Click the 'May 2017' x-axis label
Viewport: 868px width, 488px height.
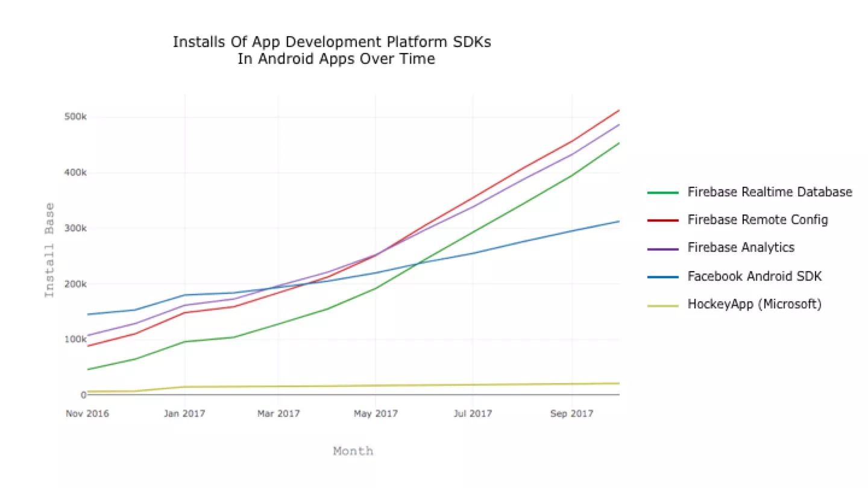pyautogui.click(x=375, y=414)
